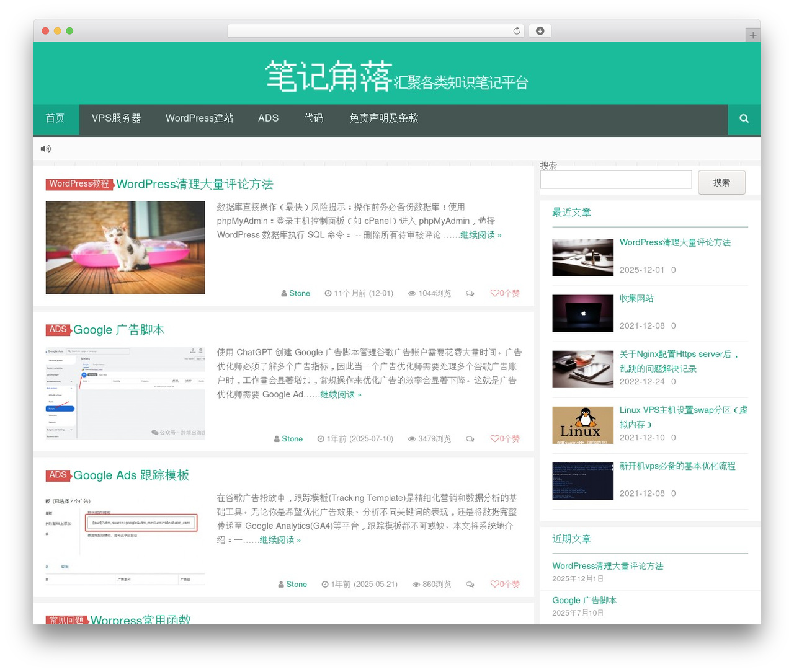Click clock icon beside 11个月前 (12-01)
This screenshot has height=672, width=794.
point(328,294)
